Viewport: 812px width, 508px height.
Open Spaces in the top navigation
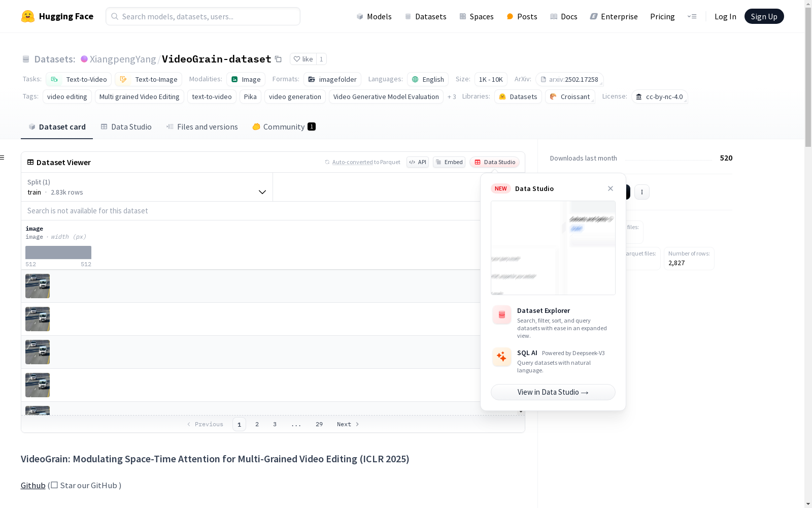[477, 16]
